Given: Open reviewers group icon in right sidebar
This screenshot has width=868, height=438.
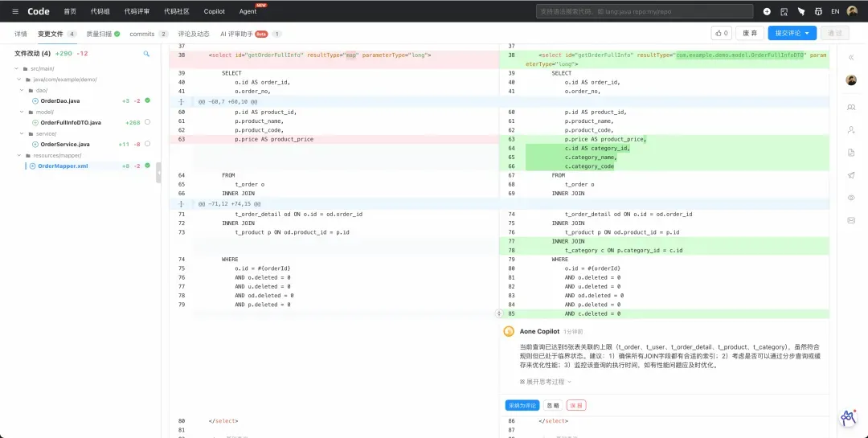Looking at the screenshot, I should [851, 108].
